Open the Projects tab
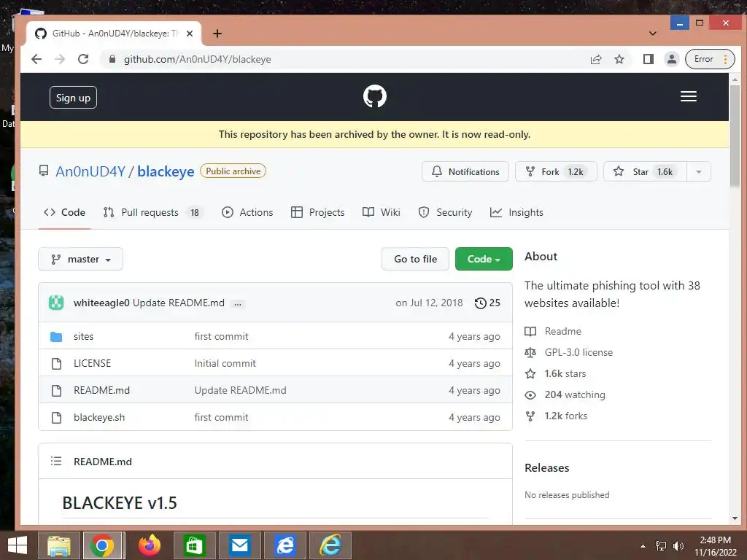The width and height of the screenshot is (747, 560). [x=318, y=212]
